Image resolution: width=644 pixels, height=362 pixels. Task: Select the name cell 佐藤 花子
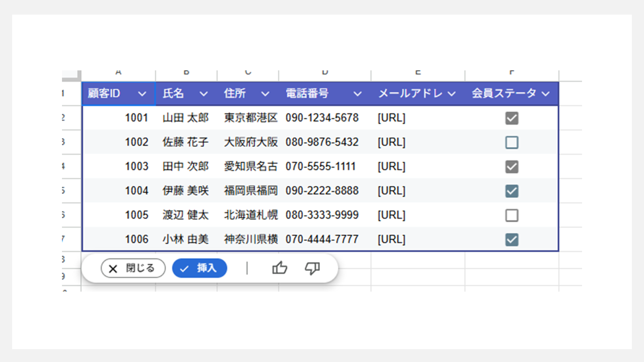(186, 142)
